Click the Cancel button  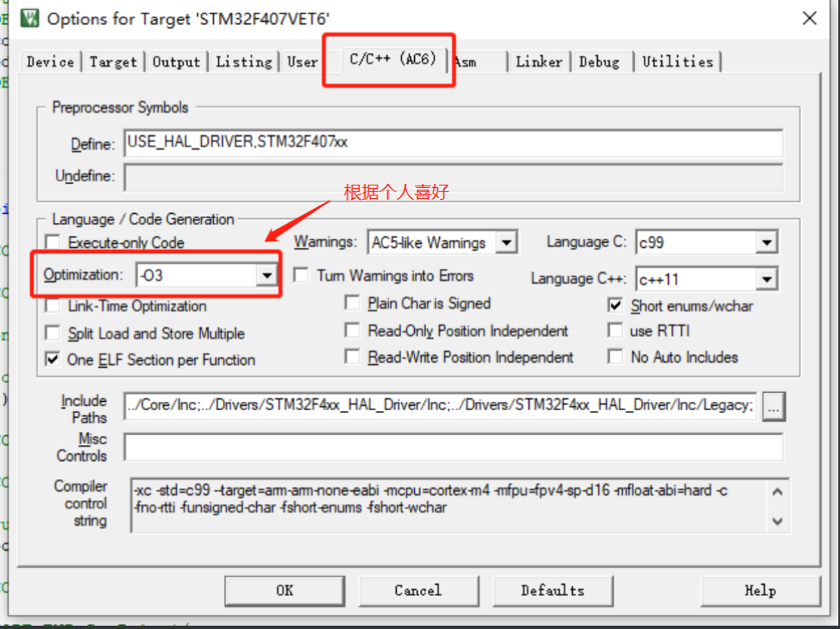point(418,591)
